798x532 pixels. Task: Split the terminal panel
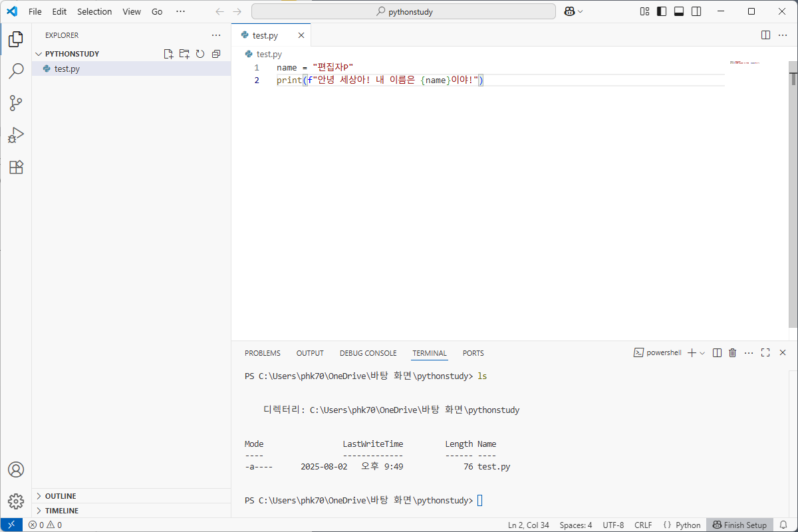(x=717, y=353)
